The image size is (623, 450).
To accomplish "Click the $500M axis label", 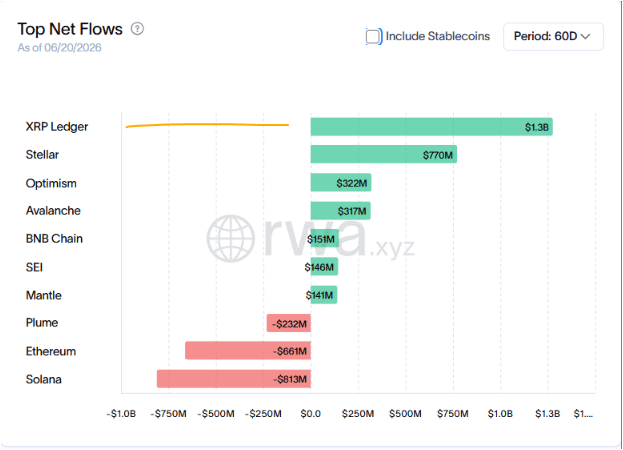I will (405, 414).
